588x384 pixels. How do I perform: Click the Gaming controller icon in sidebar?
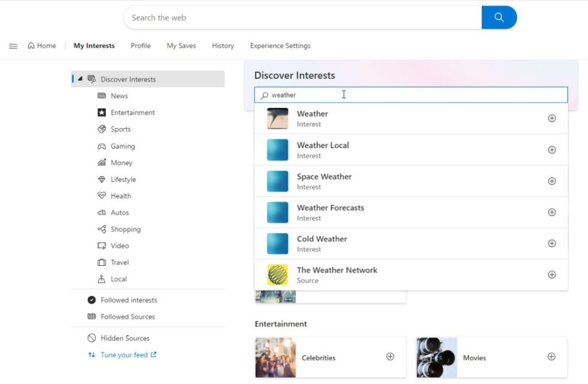(x=102, y=146)
